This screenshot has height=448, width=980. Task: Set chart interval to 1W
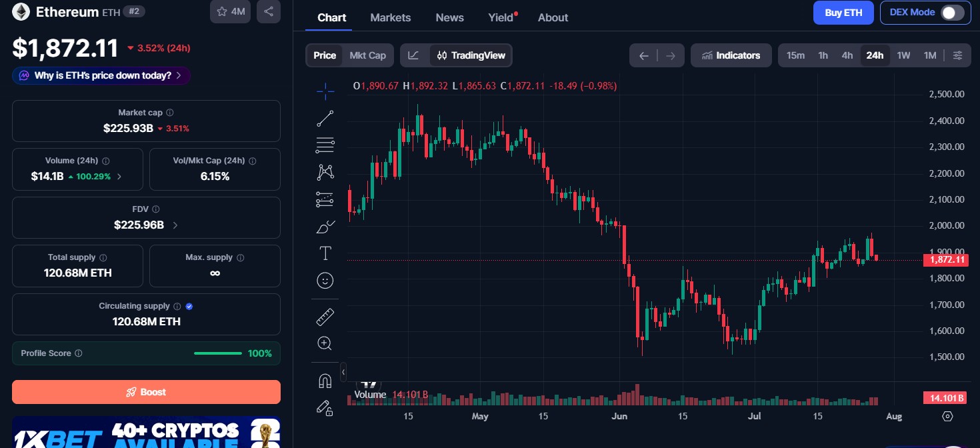[903, 55]
